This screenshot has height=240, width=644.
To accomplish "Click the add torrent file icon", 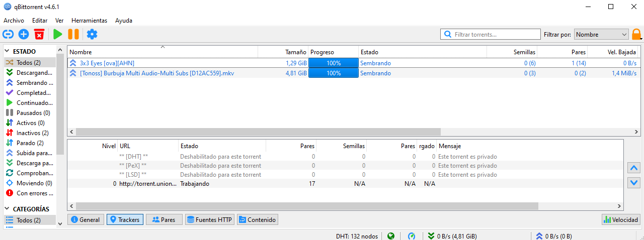I will point(24,34).
